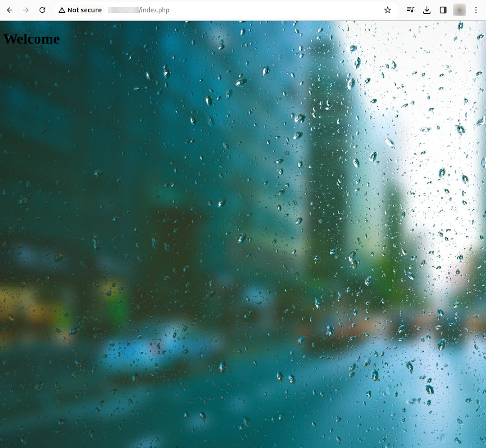
Task: Open the three-dot Chrome menu
Action: coord(476,10)
